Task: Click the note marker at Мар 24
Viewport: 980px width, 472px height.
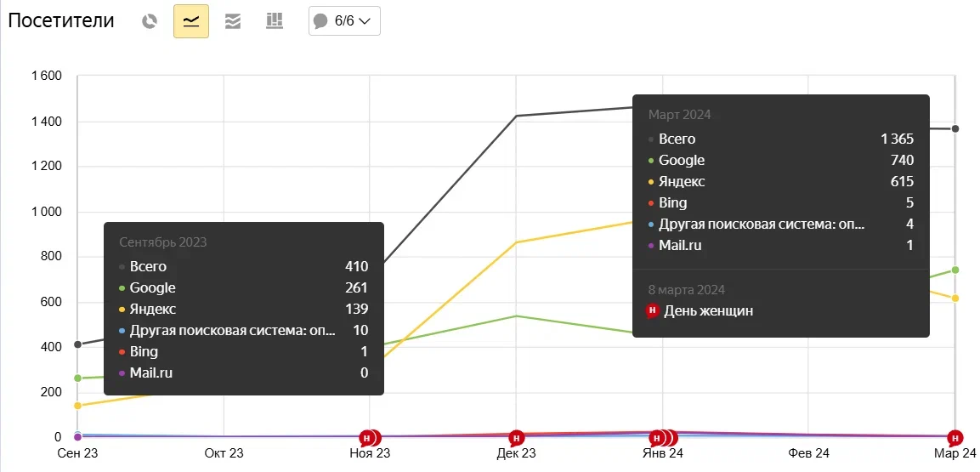Action: pos(955,438)
